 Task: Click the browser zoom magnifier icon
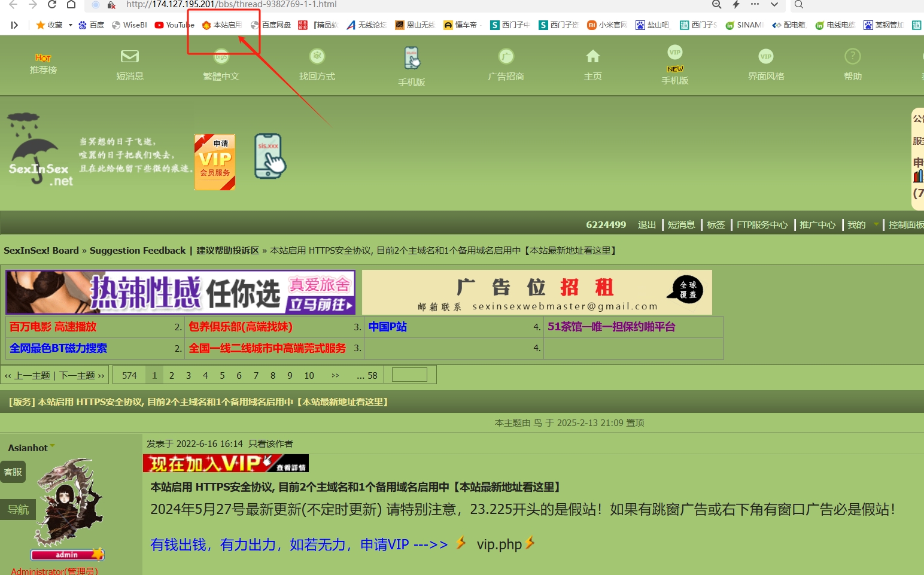[716, 5]
